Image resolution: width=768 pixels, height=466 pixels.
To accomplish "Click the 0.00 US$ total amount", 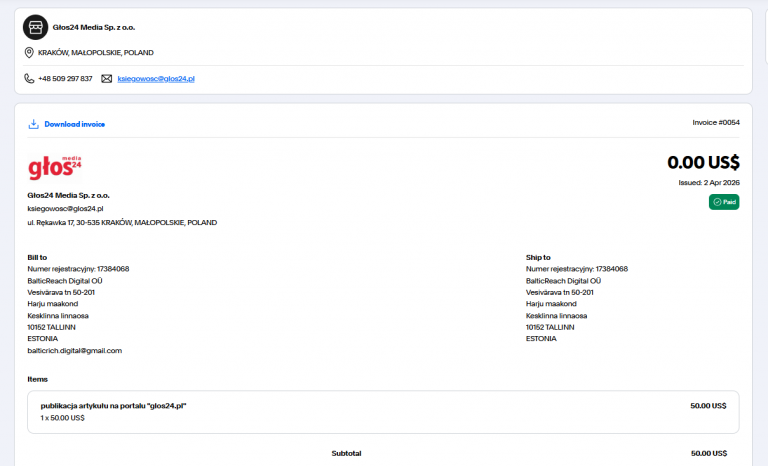I will [703, 162].
